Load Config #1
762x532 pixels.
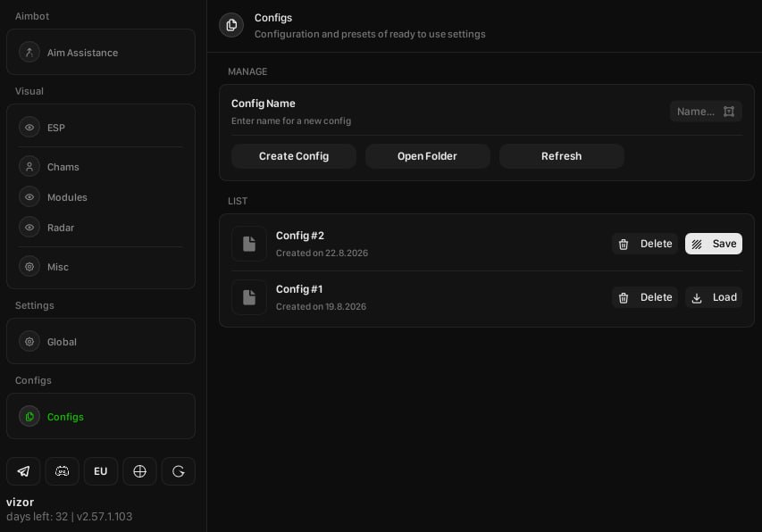click(x=714, y=297)
